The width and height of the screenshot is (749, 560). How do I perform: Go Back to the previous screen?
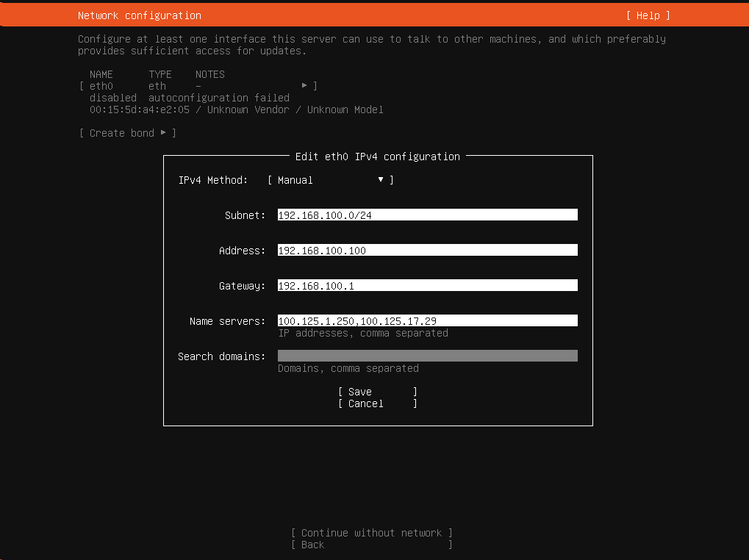372,545
